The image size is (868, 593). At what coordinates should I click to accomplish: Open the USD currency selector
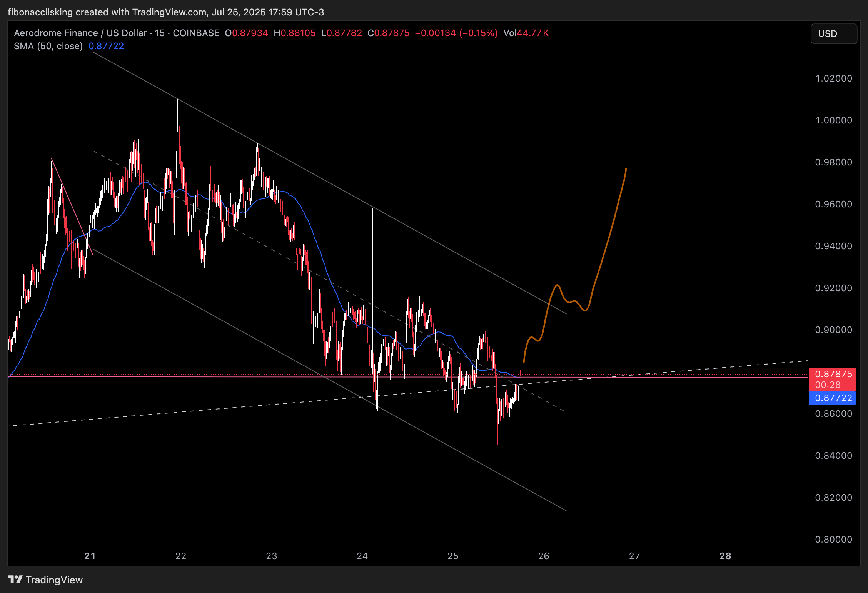(833, 34)
